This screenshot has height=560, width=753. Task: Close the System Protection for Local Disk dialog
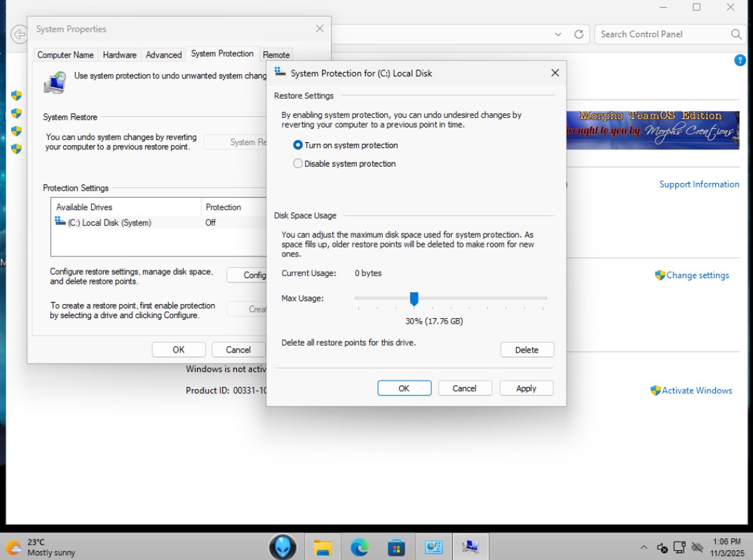(555, 73)
